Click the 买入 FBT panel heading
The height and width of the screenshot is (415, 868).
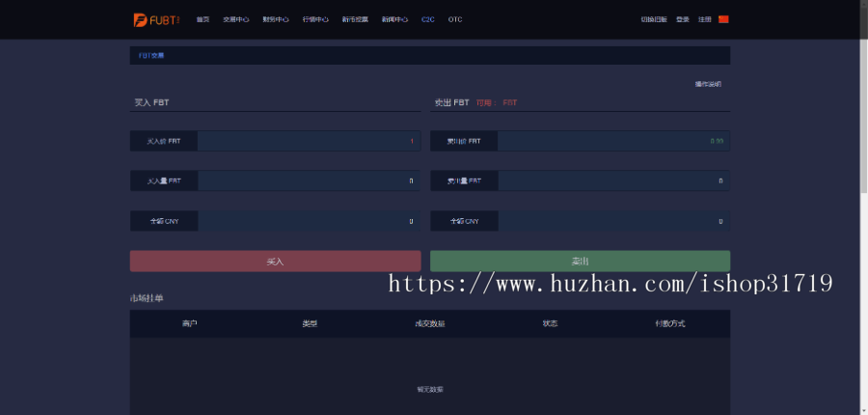tap(151, 102)
